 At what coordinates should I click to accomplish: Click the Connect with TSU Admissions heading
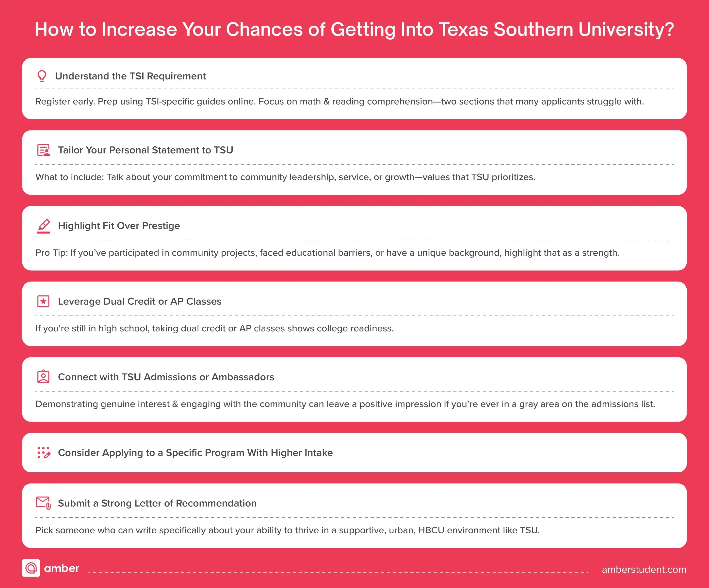pyautogui.click(x=166, y=377)
